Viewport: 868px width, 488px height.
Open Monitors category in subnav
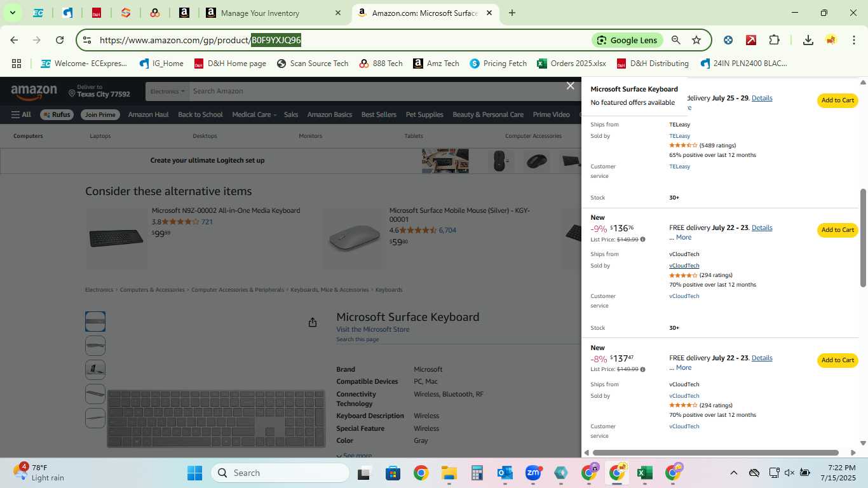click(x=310, y=136)
